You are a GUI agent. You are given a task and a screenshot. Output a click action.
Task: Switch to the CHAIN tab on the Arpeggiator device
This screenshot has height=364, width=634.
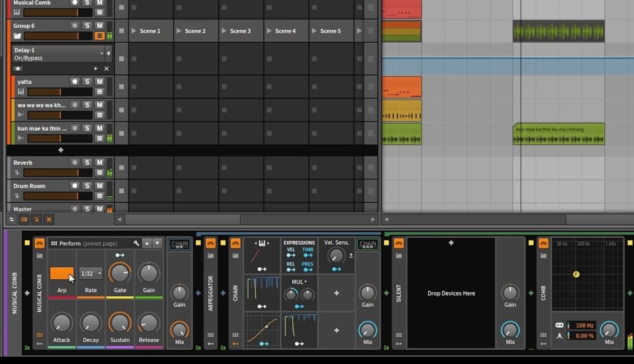[x=367, y=243]
